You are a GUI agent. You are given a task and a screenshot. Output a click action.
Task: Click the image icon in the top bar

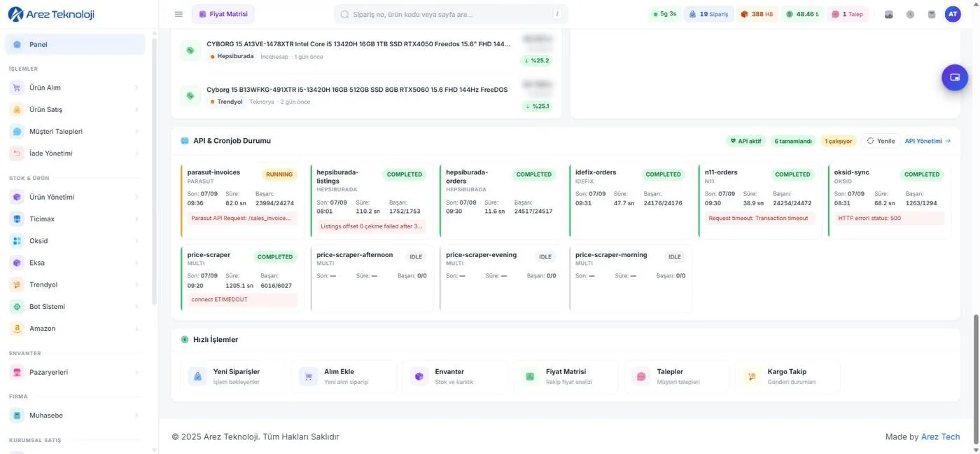889,14
